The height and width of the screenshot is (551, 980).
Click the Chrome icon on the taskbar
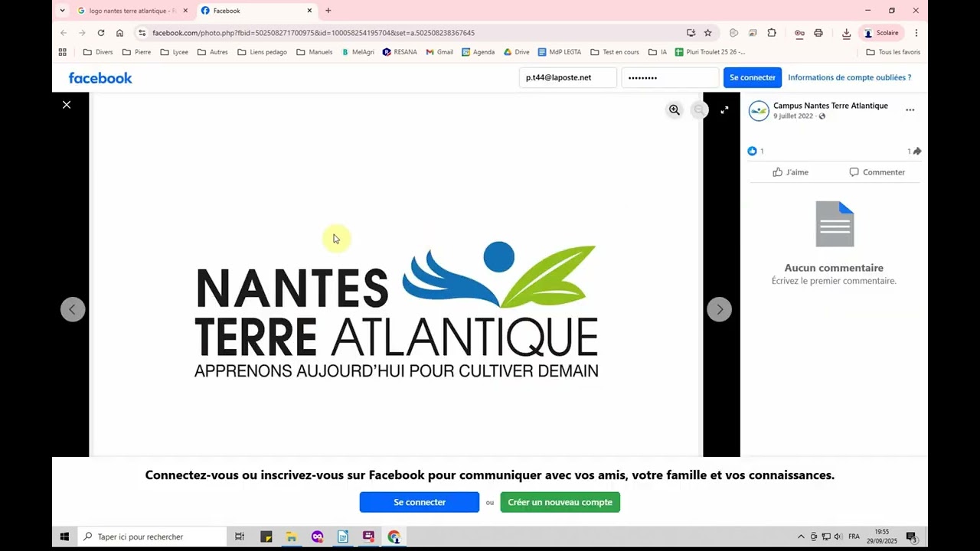pyautogui.click(x=394, y=536)
